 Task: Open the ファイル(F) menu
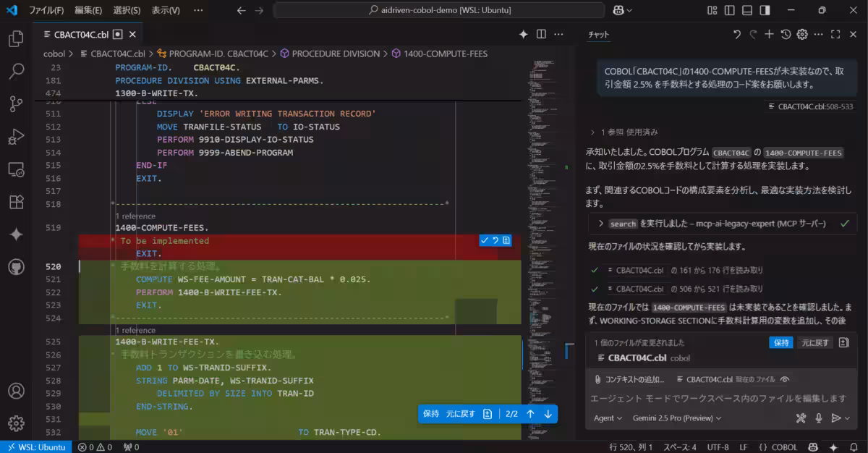(46, 10)
